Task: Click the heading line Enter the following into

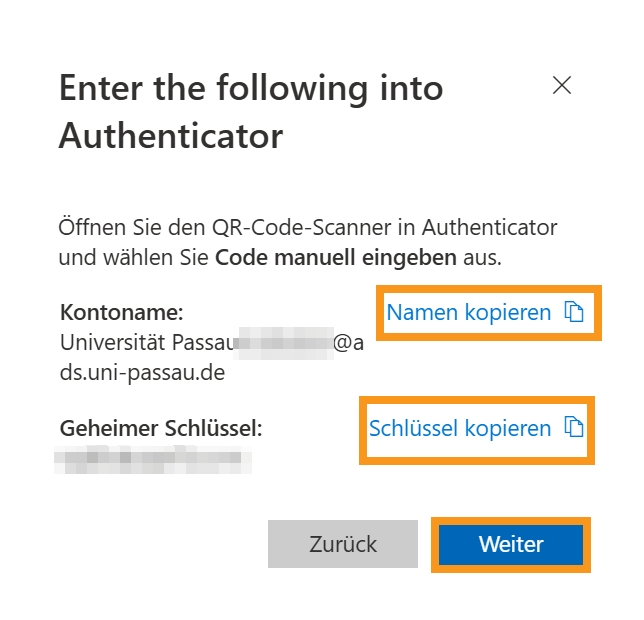Action: [251, 88]
